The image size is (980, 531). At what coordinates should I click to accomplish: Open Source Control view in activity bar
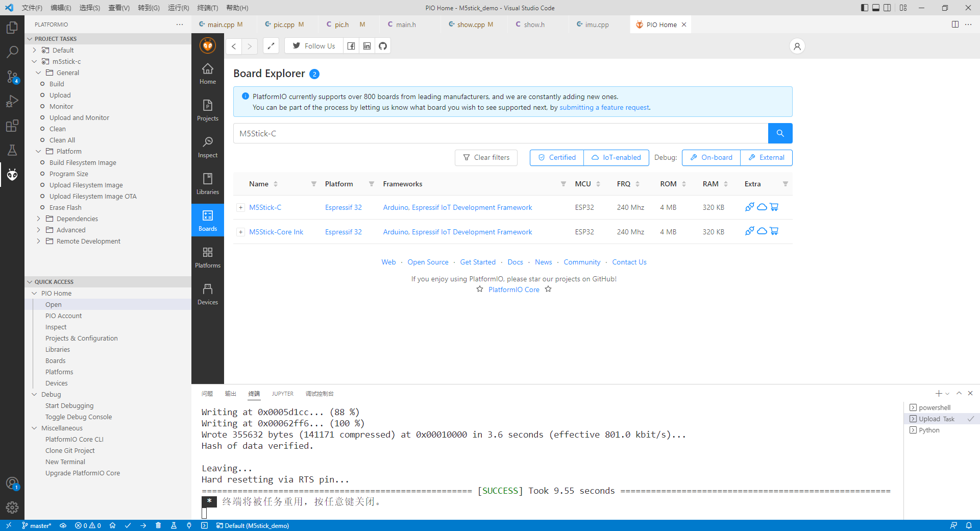click(12, 77)
